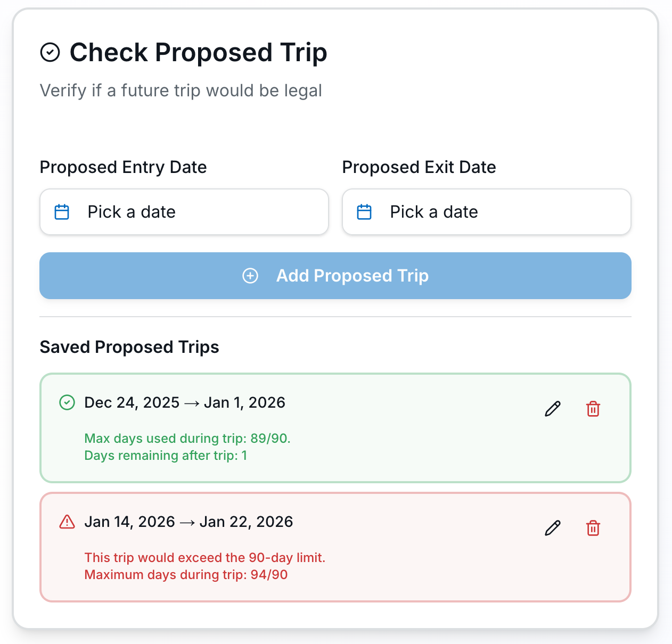Click the warning triangle on the January trip

click(x=67, y=522)
